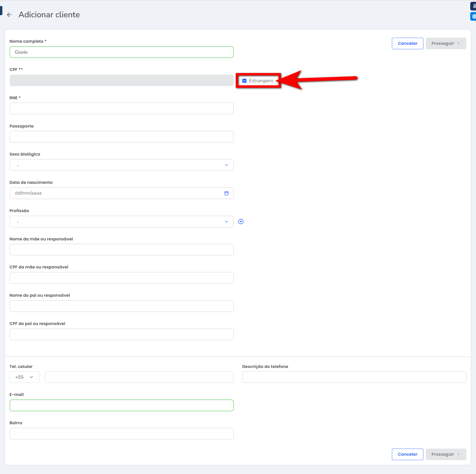The height and width of the screenshot is (474, 476).
Task: Click into the RNE input field
Action: (x=122, y=108)
